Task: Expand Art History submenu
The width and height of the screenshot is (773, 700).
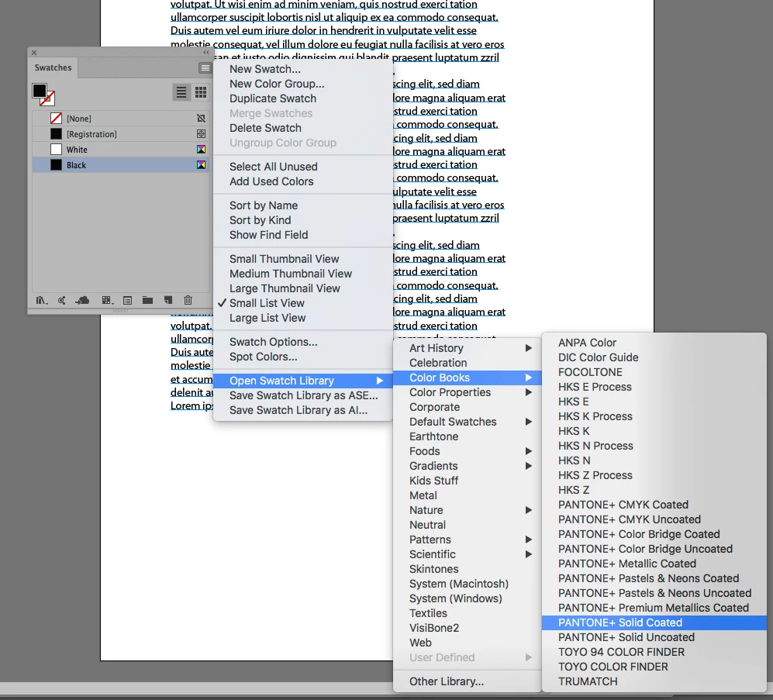Action: point(467,348)
